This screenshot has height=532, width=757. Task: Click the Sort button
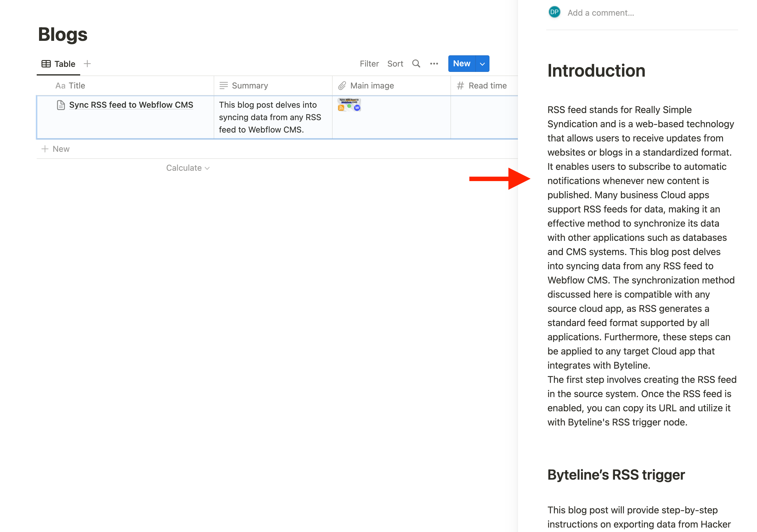pos(395,64)
